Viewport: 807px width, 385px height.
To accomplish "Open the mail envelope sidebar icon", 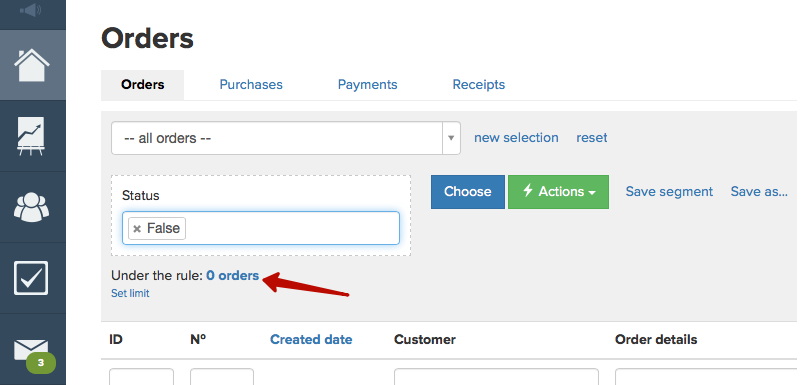I will pos(31,350).
